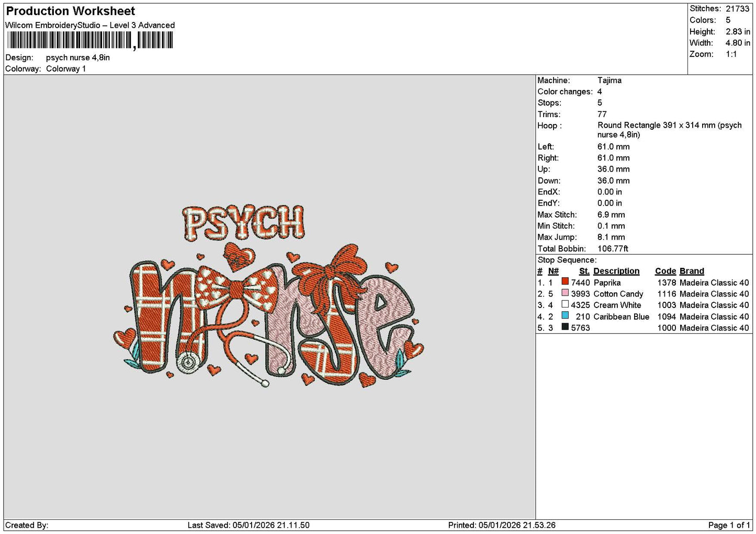Select the Hoop 'Round Rectangle 391 x 314 mm' text
Image resolution: width=756 pixels, height=534 pixels.
[x=656, y=125]
